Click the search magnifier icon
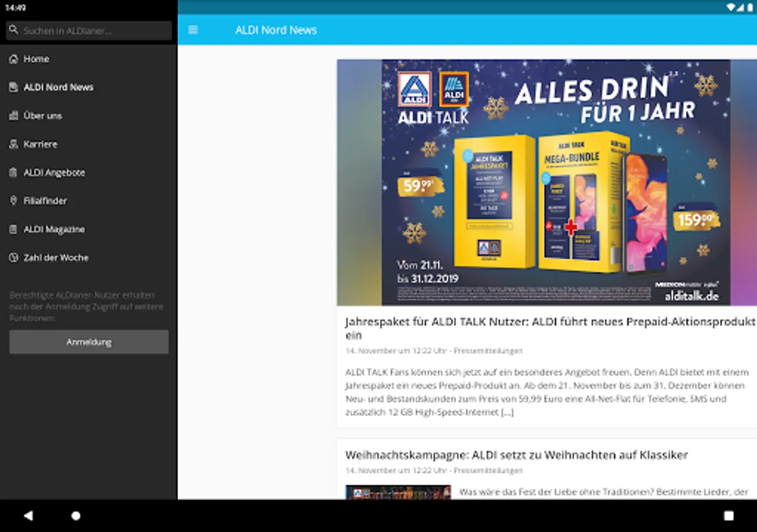757x532 pixels. pyautogui.click(x=14, y=30)
